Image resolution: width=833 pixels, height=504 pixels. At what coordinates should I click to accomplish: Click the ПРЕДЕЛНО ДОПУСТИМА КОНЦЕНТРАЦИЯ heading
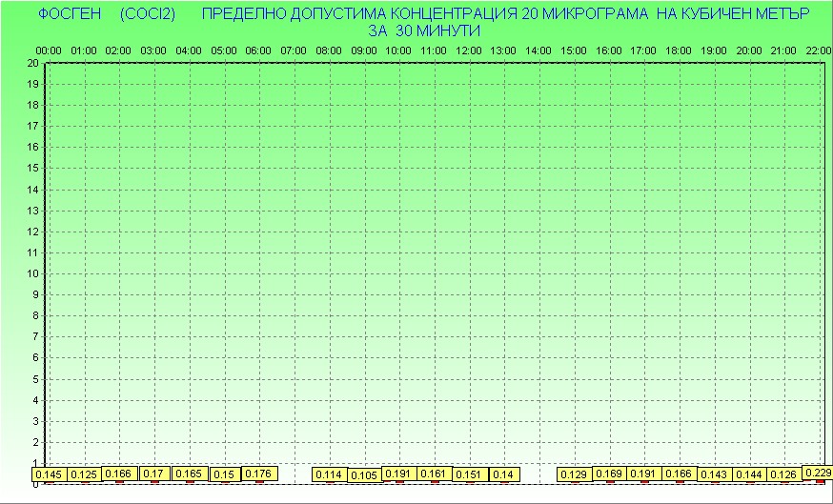tap(359, 14)
